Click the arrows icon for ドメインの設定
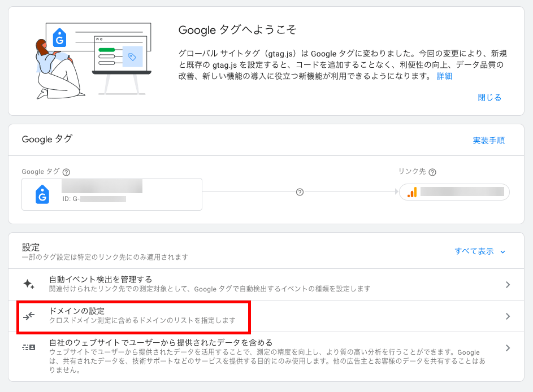 click(x=29, y=316)
